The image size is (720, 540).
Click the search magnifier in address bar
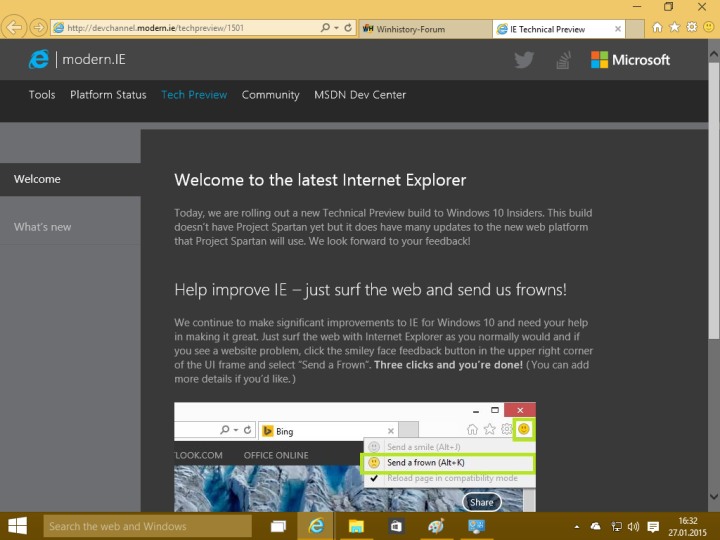click(325, 28)
